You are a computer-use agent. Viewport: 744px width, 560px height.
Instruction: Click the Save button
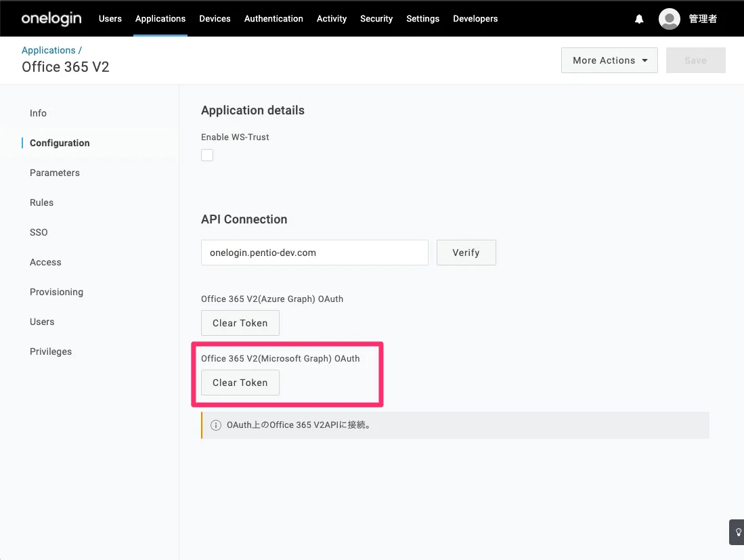tap(695, 60)
